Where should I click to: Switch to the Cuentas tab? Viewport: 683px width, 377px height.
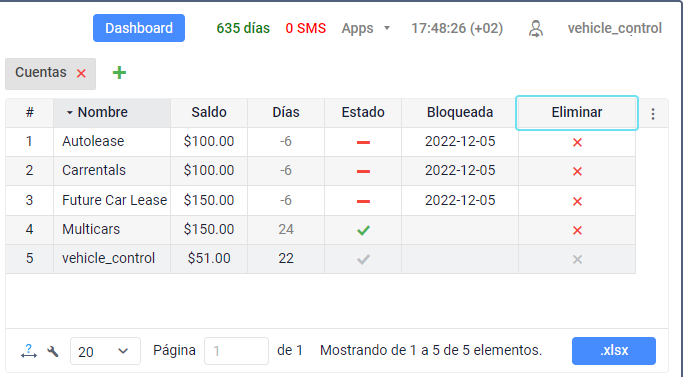point(41,72)
